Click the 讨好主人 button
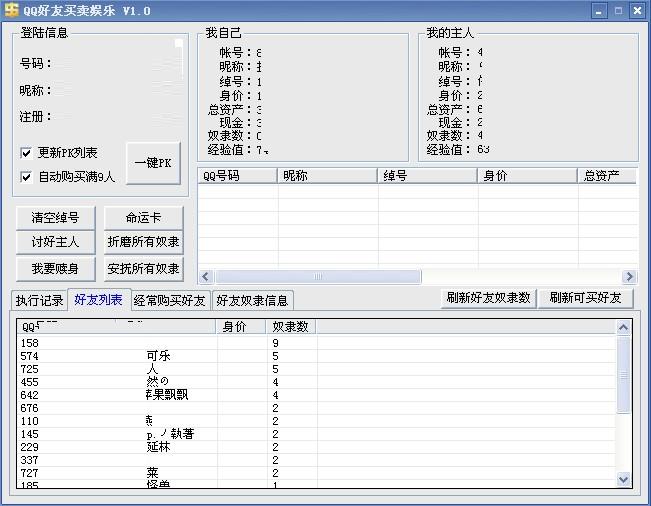This screenshot has height=506, width=651. (55, 242)
